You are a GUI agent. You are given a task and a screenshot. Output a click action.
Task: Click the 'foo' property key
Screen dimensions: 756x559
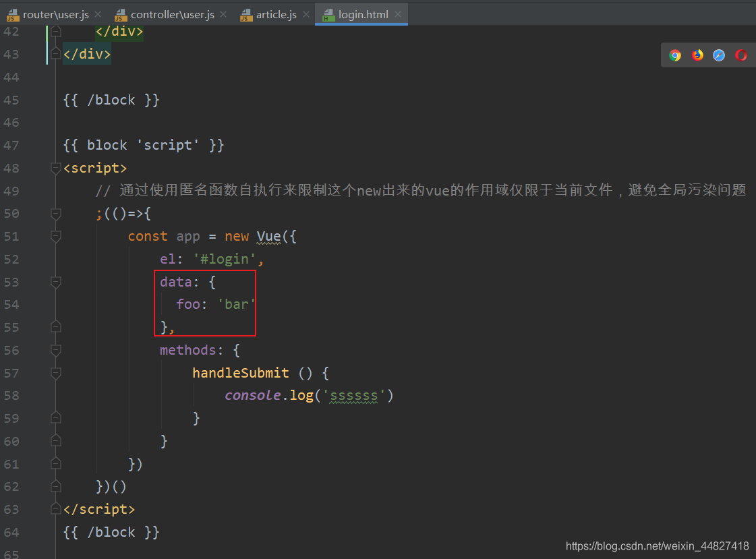click(188, 305)
